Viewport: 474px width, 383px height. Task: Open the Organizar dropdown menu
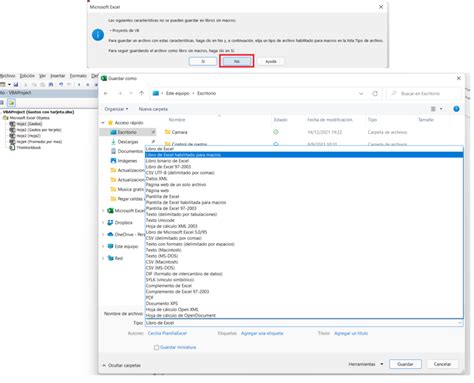pos(116,109)
